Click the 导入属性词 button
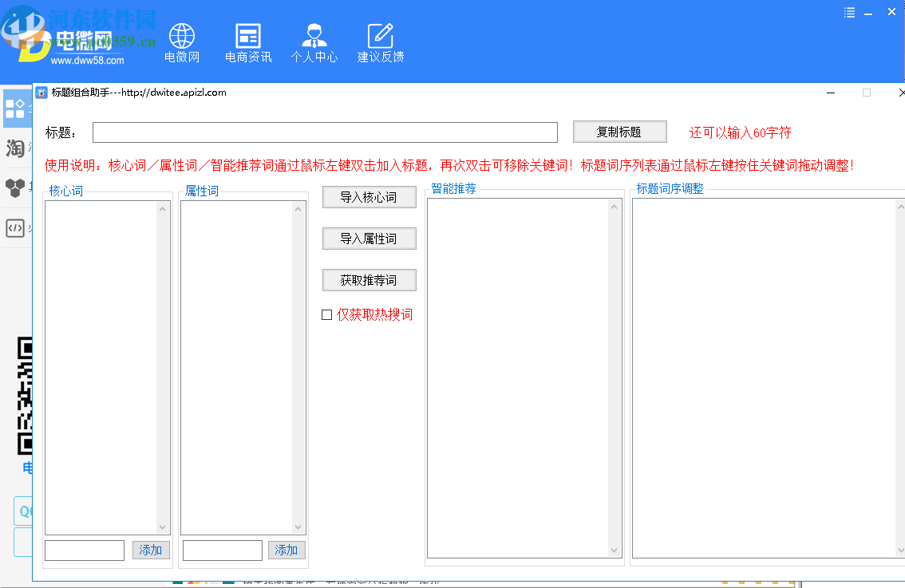This screenshot has width=905, height=588. [x=369, y=238]
